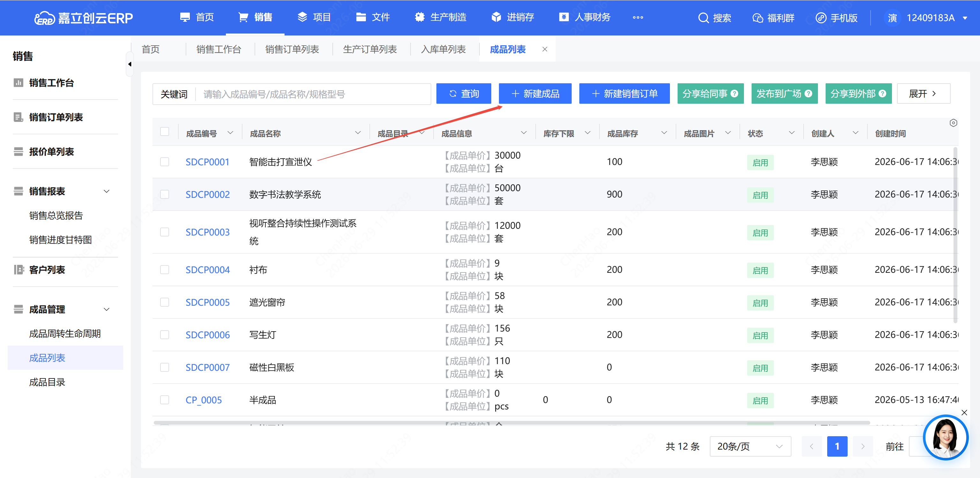Click the 销售 shopping cart icon

click(243, 17)
